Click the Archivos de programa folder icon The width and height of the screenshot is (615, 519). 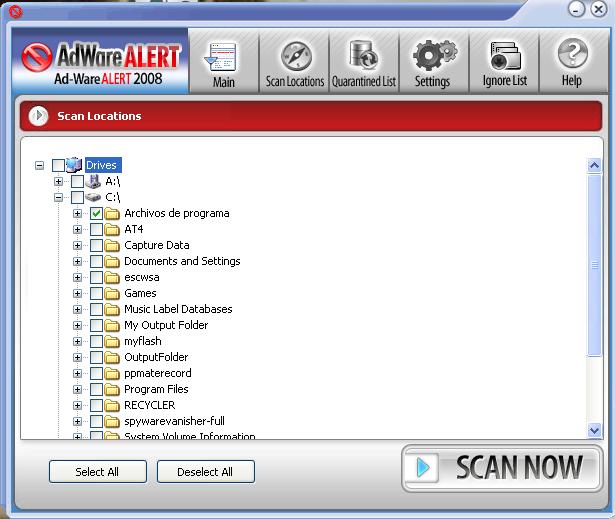coord(112,213)
